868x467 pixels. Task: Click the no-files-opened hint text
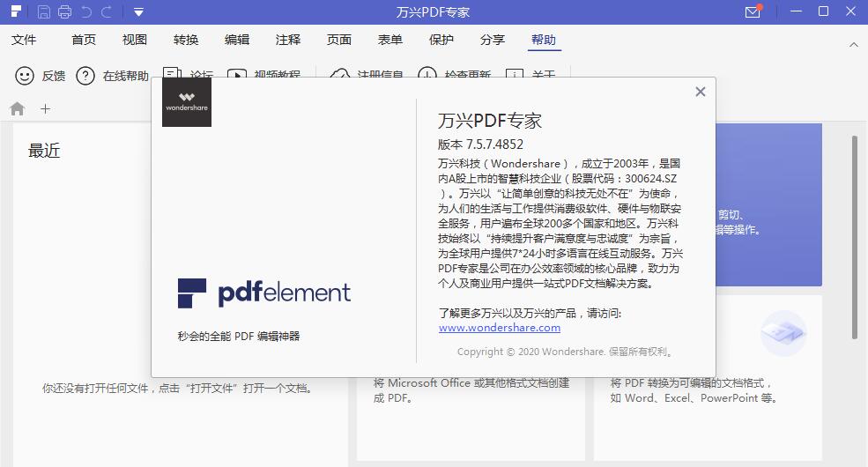pyautogui.click(x=177, y=389)
